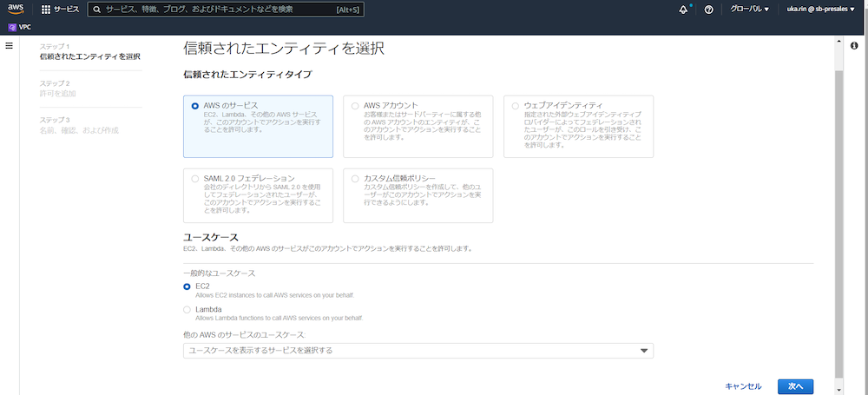Select the SAML 2.0 フェデレーション option
The width and height of the screenshot is (868, 395).
click(195, 178)
